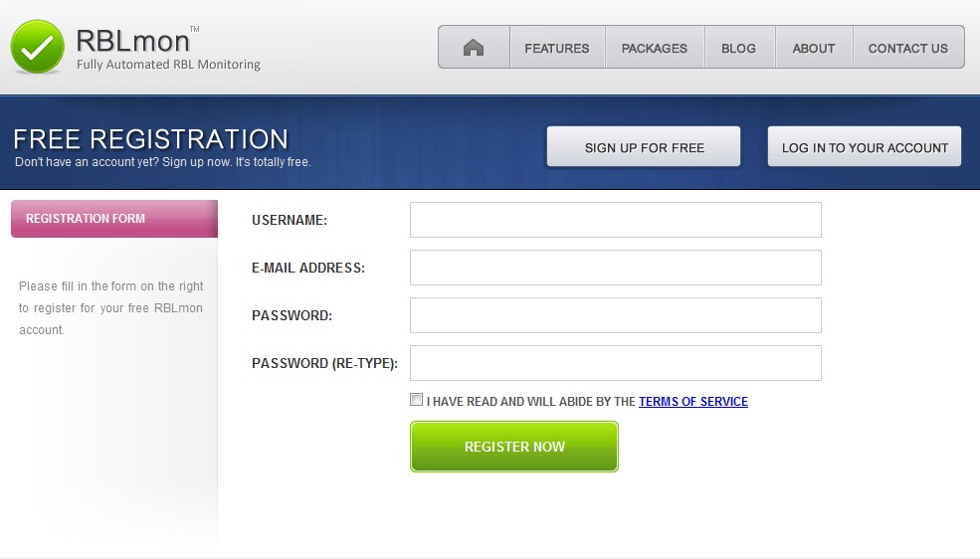
Task: Click into the Password field
Action: (616, 315)
